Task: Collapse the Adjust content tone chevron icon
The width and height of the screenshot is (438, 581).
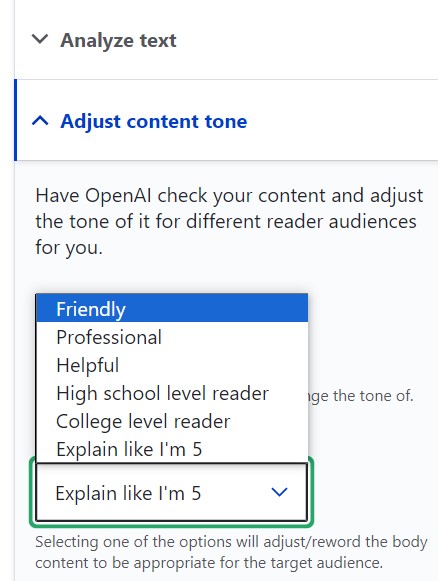Action: coord(40,121)
